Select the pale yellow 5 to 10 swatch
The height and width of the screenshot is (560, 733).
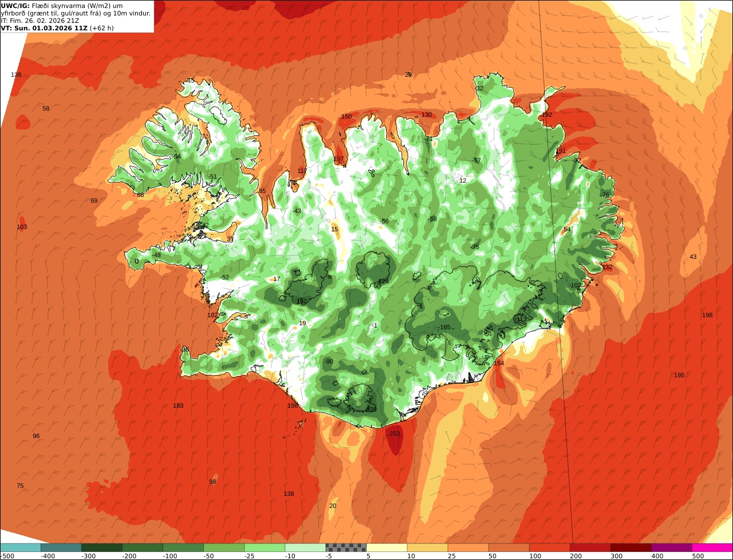click(x=387, y=548)
